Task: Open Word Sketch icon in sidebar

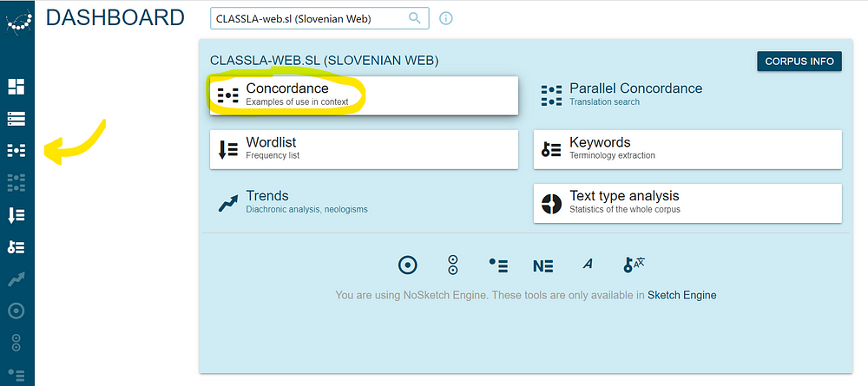Action: [x=16, y=311]
